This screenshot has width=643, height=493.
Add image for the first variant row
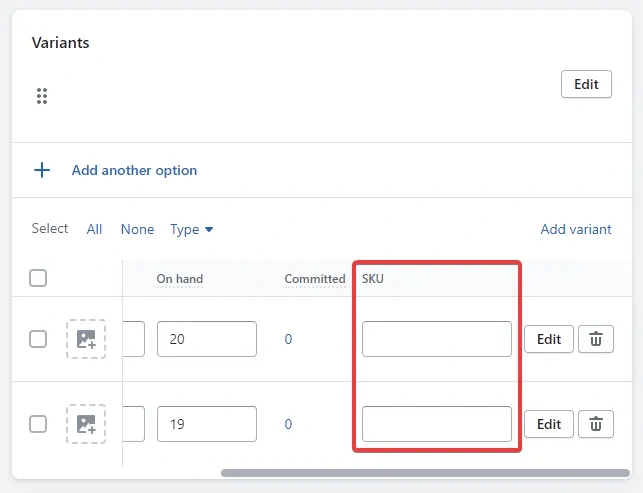tap(86, 339)
